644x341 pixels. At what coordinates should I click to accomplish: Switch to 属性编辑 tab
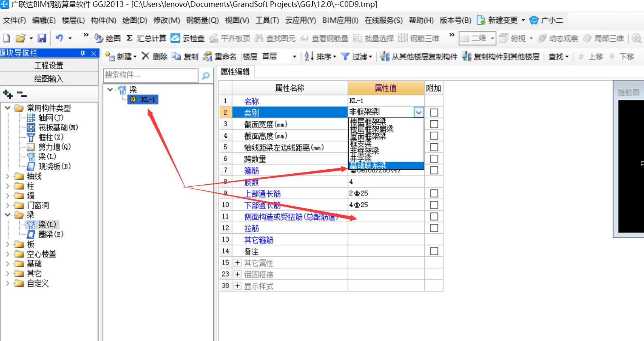point(235,72)
